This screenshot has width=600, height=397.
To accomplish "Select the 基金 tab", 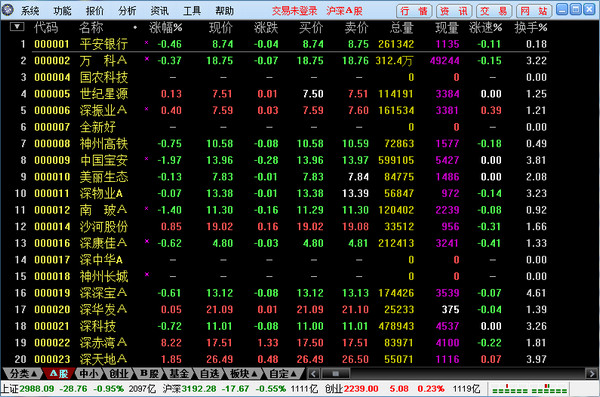I will click(179, 373).
